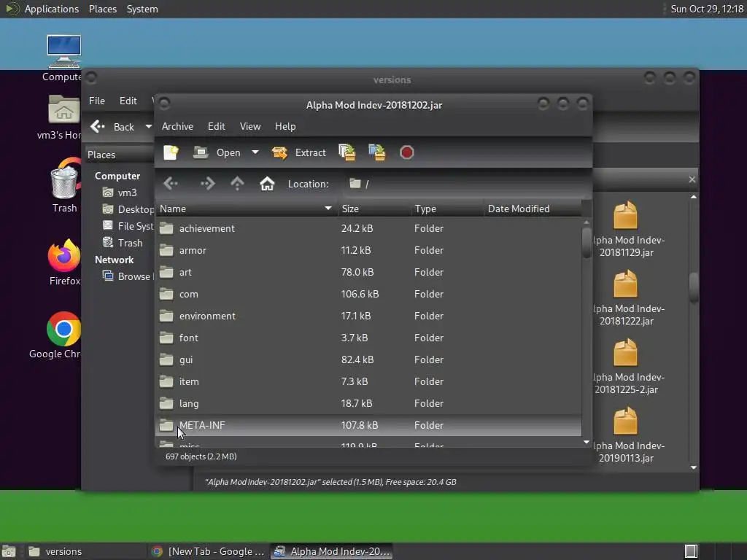Screen dimensions: 747x560
Task: Open the Places menu in top panel
Action: point(102,9)
